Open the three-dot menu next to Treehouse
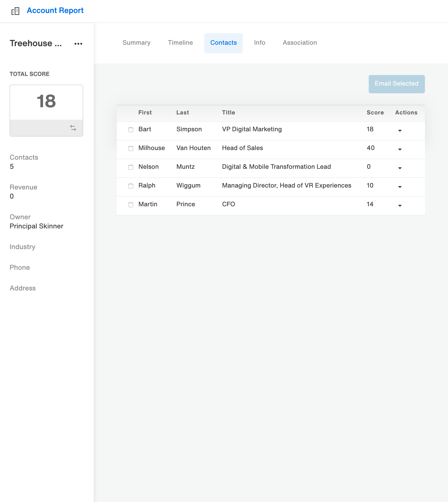Viewport: 448px width, 502px height. (78, 44)
